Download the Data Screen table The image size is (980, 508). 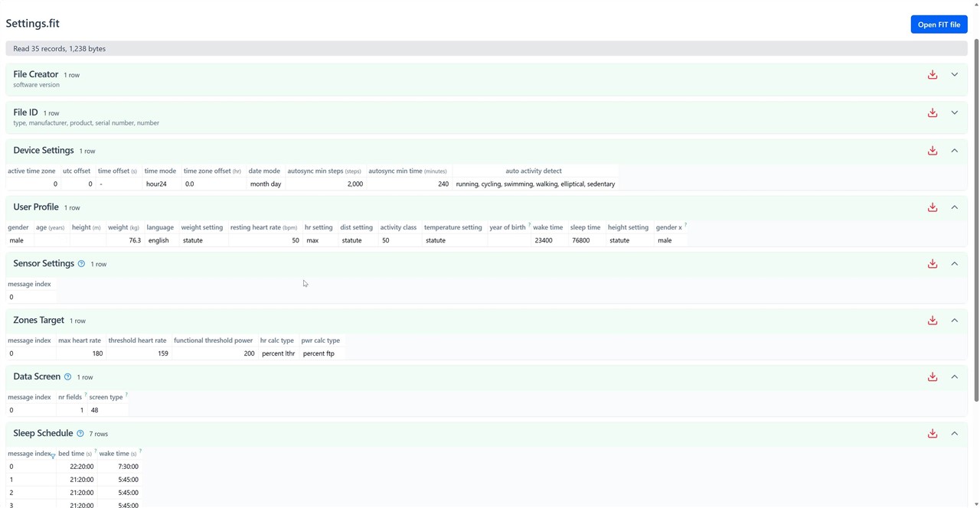point(932,377)
